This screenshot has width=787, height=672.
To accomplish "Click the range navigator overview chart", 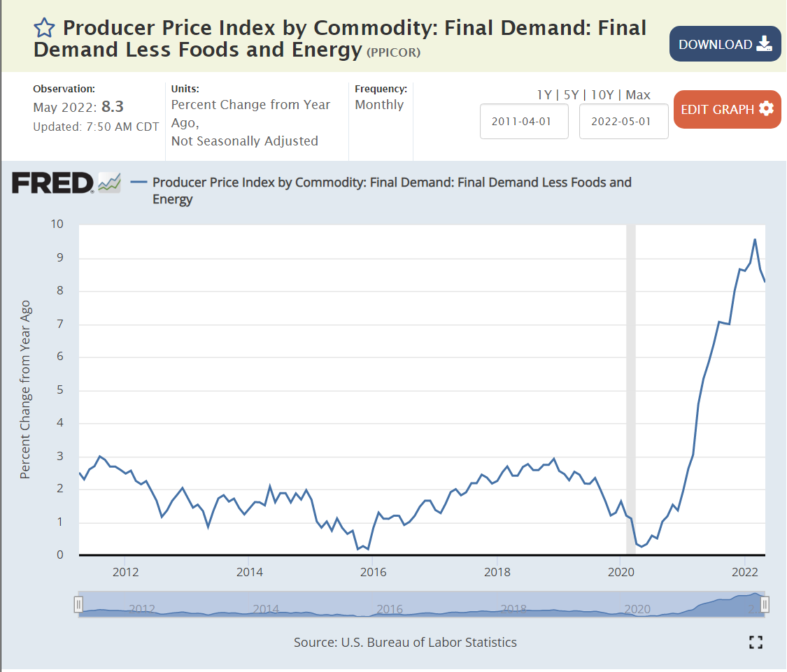I will (x=420, y=604).
